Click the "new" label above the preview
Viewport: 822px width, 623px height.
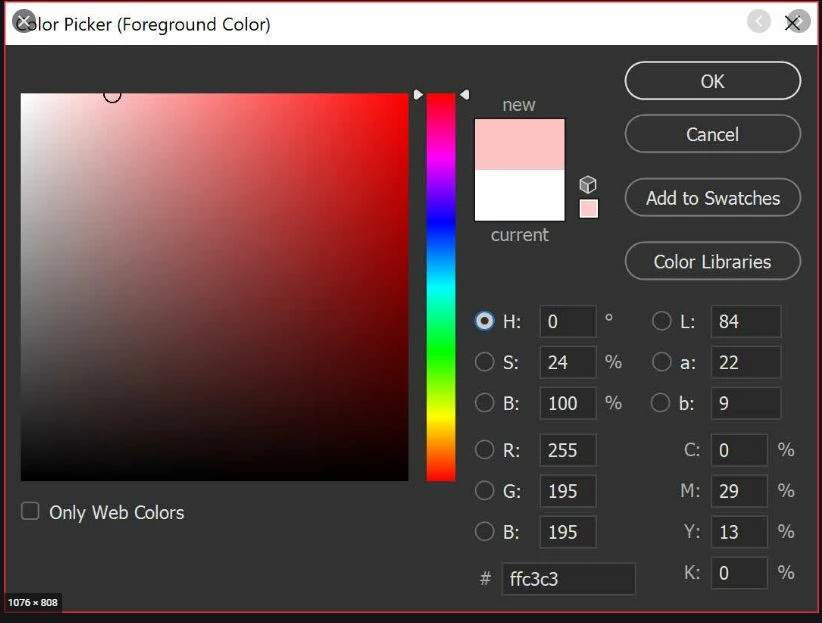pos(519,105)
